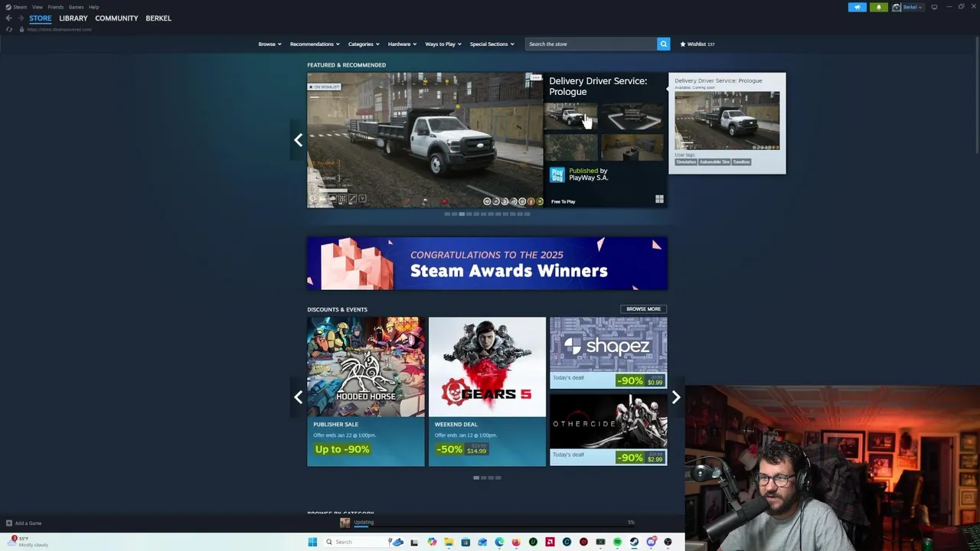
Task: Open the Updating downloads status bar
Action: tap(487, 523)
